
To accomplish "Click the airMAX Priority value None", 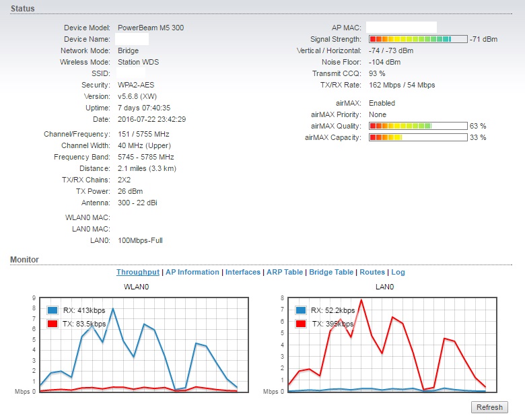I will click(378, 114).
